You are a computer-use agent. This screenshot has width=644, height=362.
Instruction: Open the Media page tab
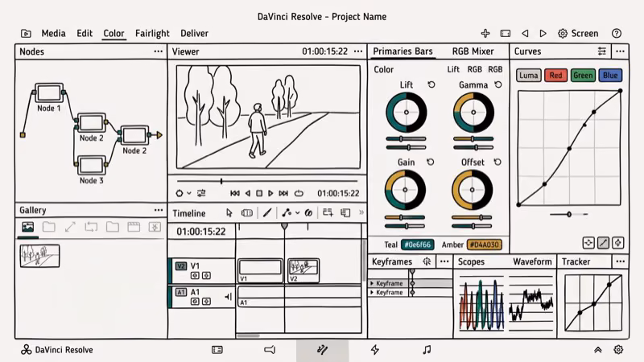point(53,33)
